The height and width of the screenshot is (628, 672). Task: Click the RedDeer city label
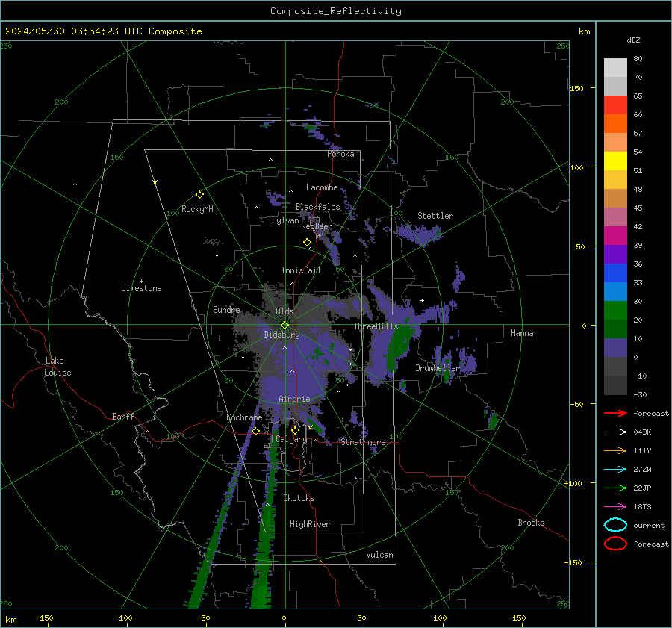317,226
